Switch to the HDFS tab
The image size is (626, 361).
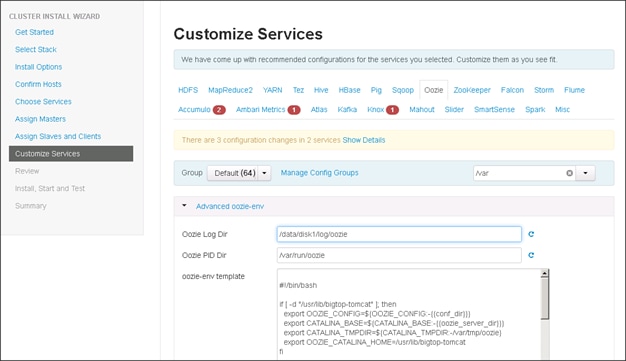tap(188, 90)
